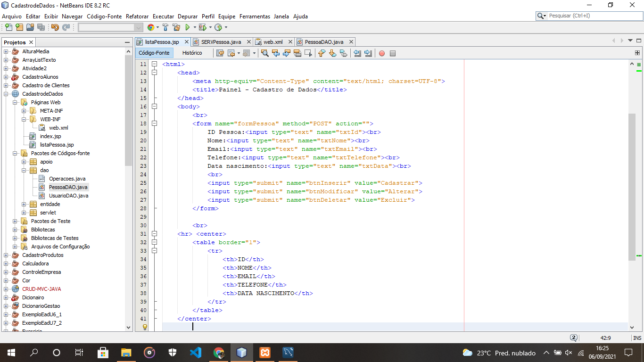Open the Refatorar menu
The width and height of the screenshot is (644, 362).
pos(137,16)
